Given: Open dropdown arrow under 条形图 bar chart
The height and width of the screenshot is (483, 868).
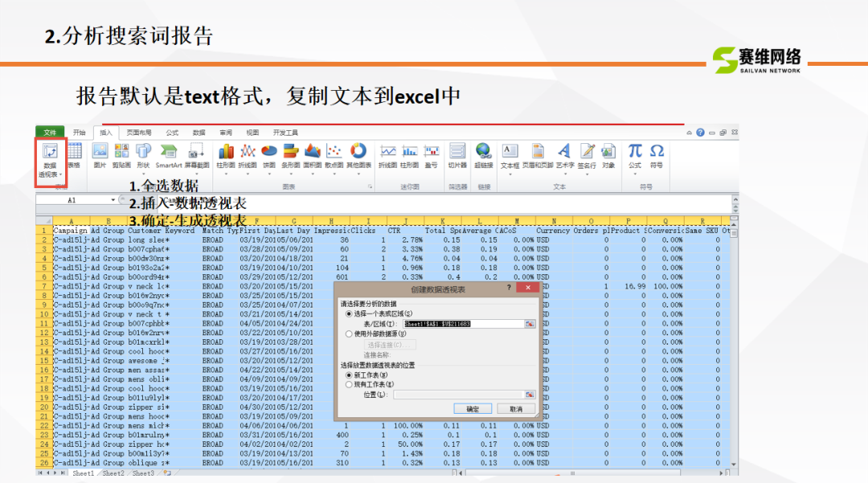Looking at the screenshot, I should [x=291, y=174].
